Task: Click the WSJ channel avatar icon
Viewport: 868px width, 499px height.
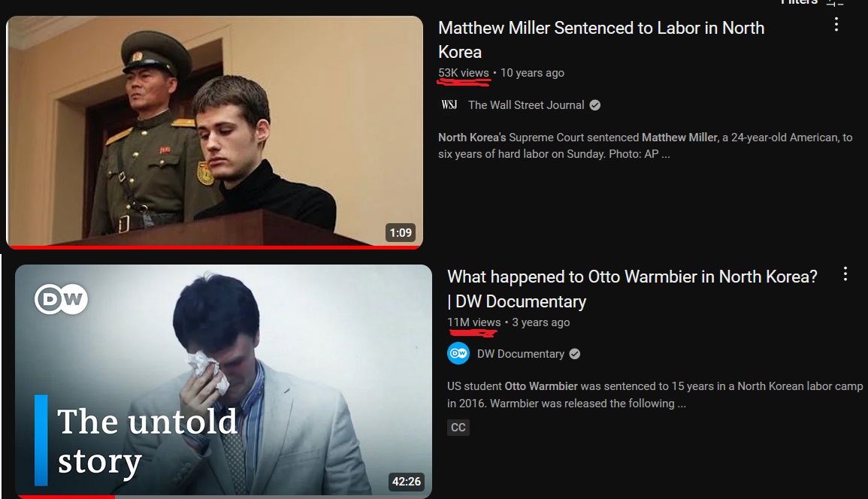Action: pos(449,104)
